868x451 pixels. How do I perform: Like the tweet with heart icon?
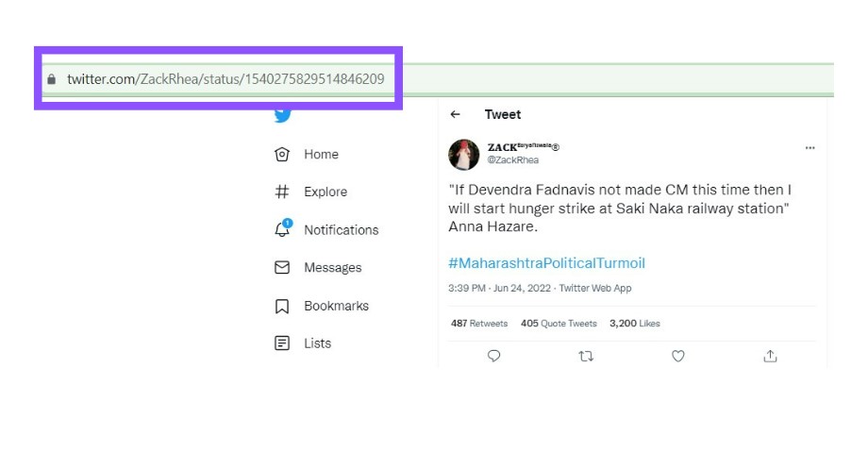pyautogui.click(x=677, y=356)
